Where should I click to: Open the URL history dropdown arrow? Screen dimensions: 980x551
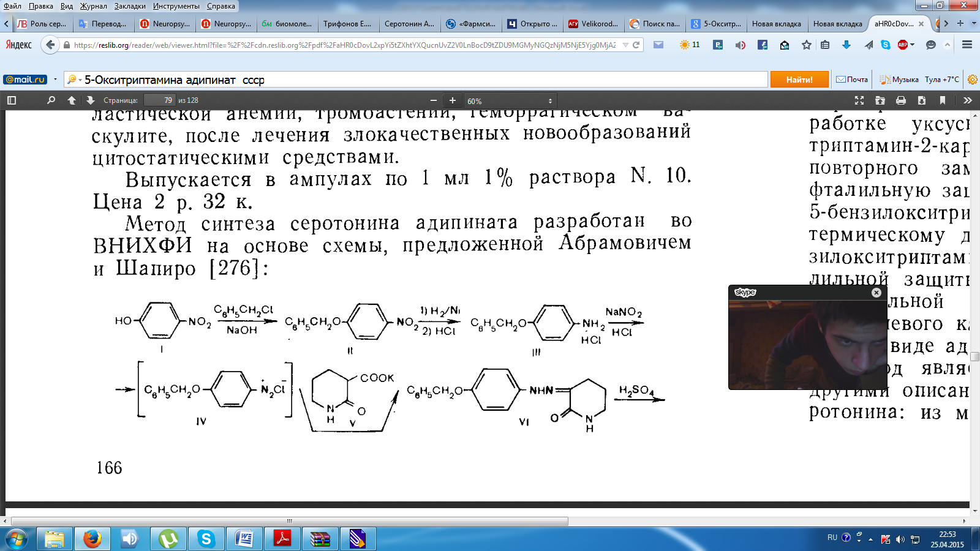625,45
